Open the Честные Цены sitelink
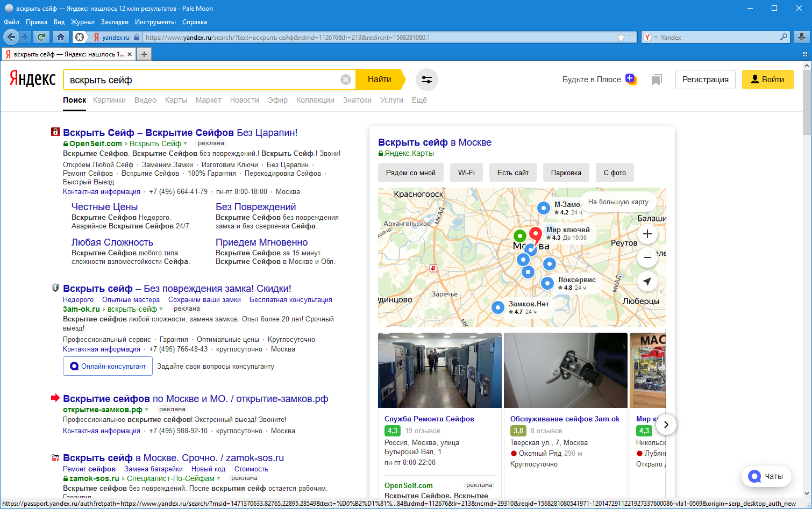 (x=104, y=207)
